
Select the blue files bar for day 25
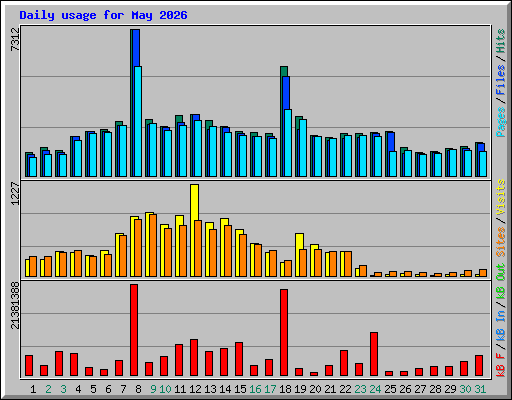391,142
